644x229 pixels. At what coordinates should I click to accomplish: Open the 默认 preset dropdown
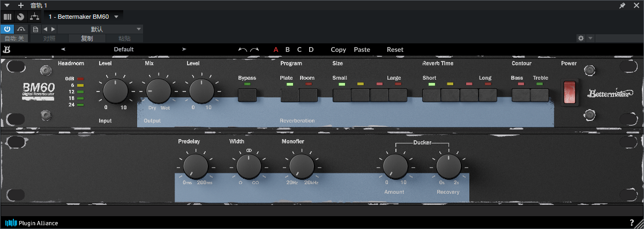coord(100,29)
